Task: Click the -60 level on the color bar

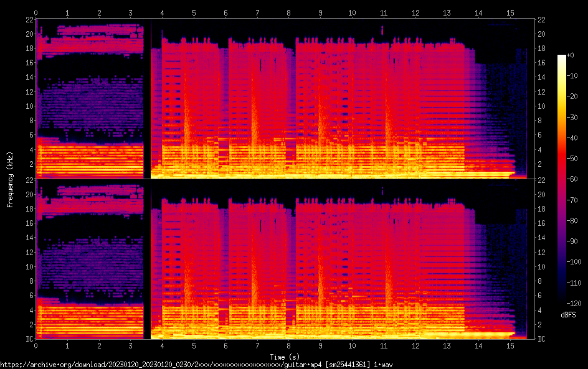Action: click(562, 179)
